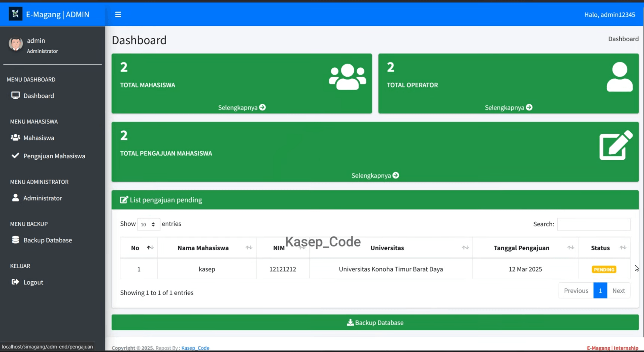Screen dimensions: 644x352
Task: Open the Show entries count dropdown
Action: pyautogui.click(x=148, y=224)
